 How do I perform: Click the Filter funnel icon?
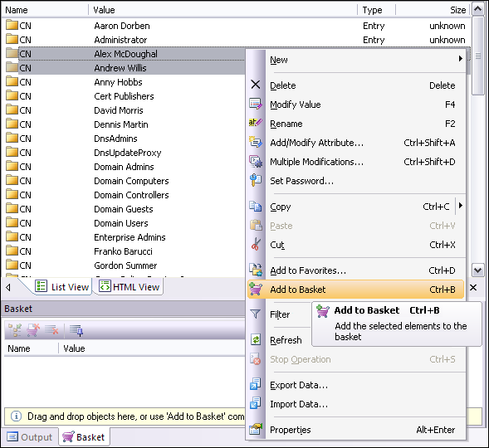coord(256,314)
